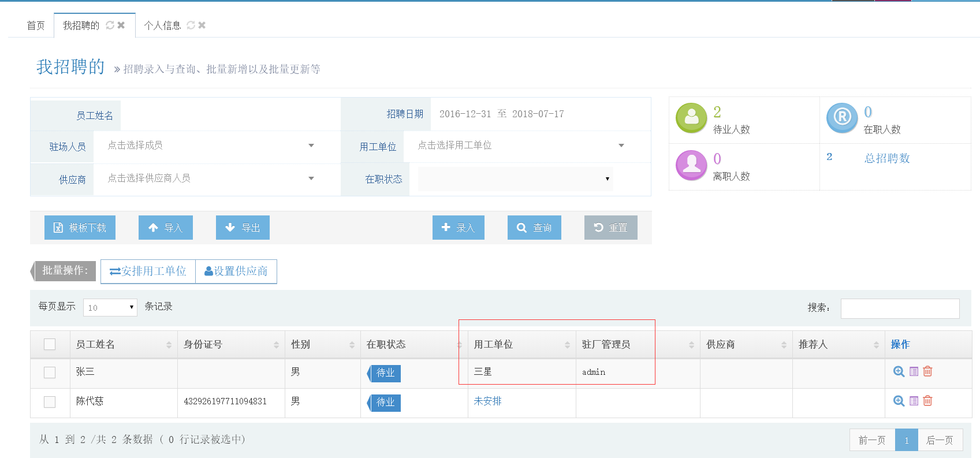Open the 驻场人员 member dropdown
The height and width of the screenshot is (458, 980).
211,146
